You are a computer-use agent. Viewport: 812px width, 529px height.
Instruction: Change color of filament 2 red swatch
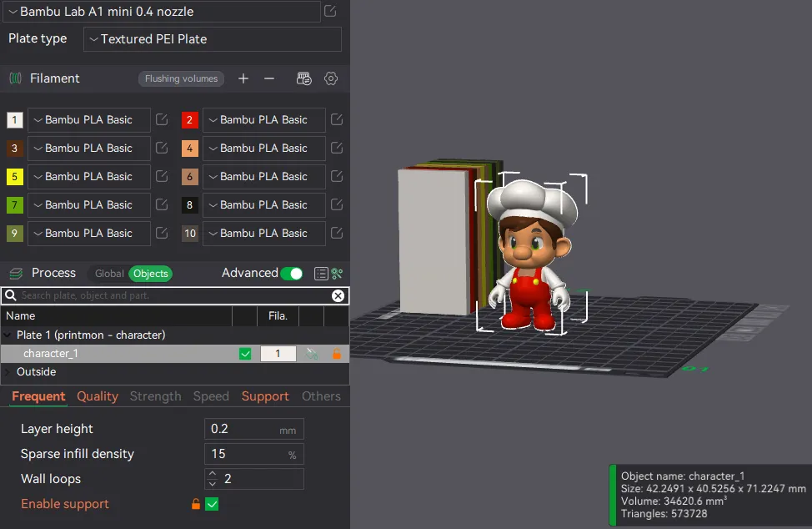click(x=189, y=119)
